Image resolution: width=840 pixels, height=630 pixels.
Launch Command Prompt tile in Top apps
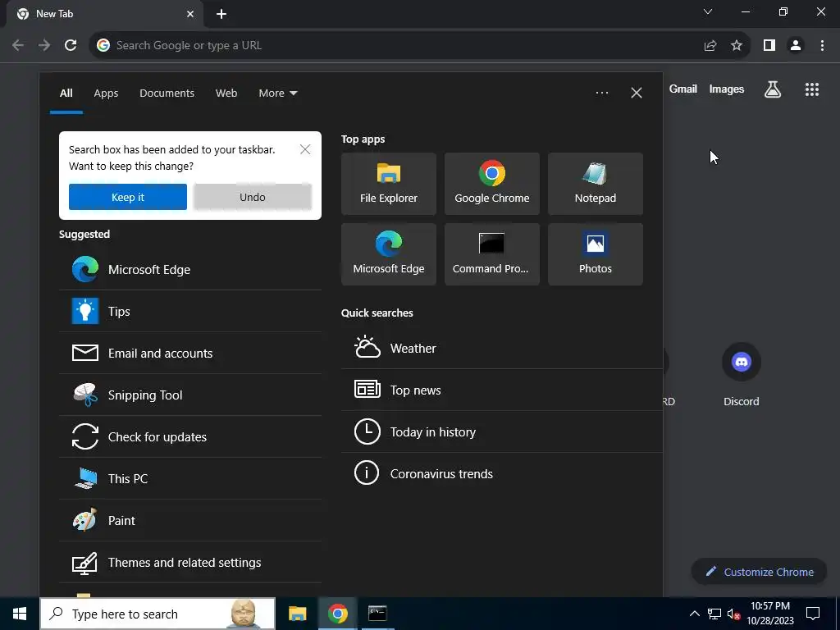pyautogui.click(x=492, y=254)
